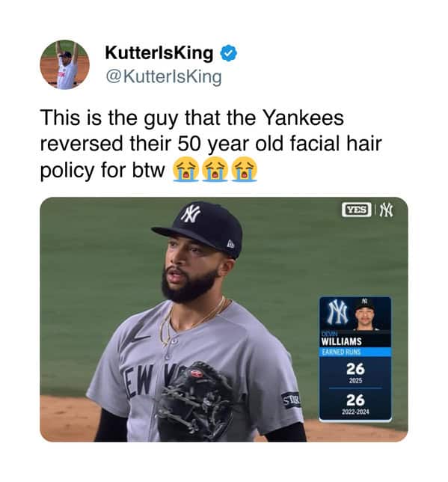Select the 26 earned runs 2022-2024 stat
The width and height of the screenshot is (448, 482).
tap(355, 404)
